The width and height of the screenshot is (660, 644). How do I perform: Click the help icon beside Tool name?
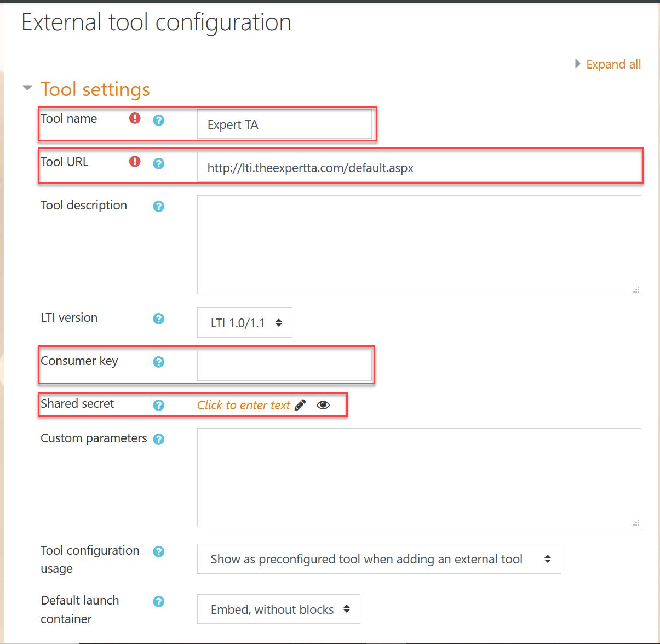coord(159,120)
